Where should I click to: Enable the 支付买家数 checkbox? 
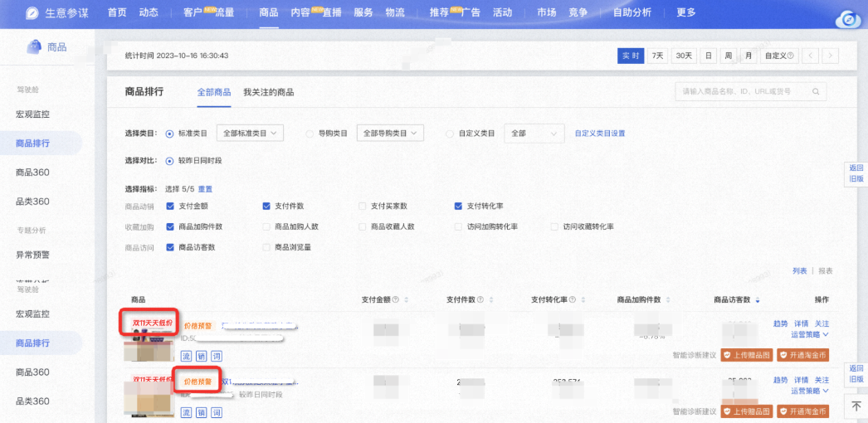pos(362,207)
